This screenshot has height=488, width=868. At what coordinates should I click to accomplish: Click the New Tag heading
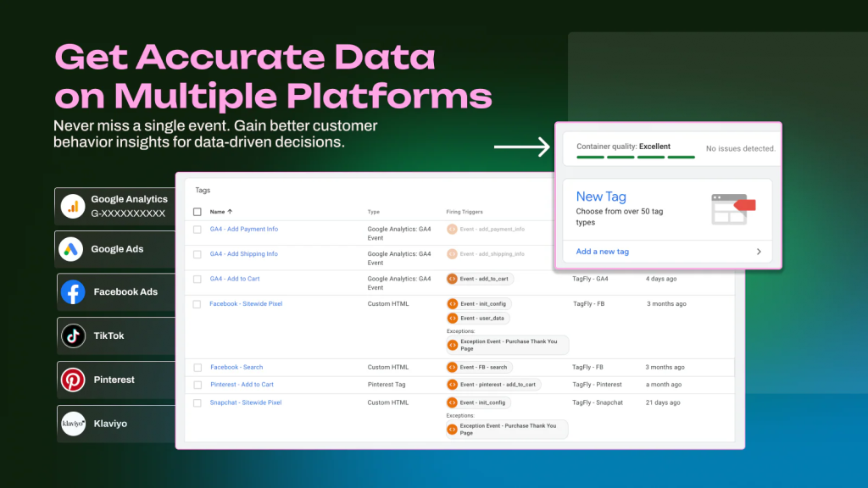coord(601,197)
